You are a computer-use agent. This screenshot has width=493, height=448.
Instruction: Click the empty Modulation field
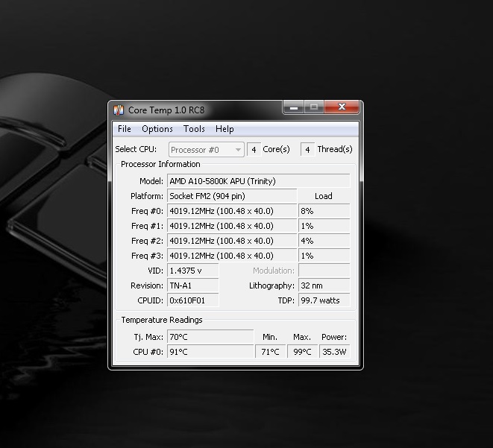[324, 271]
